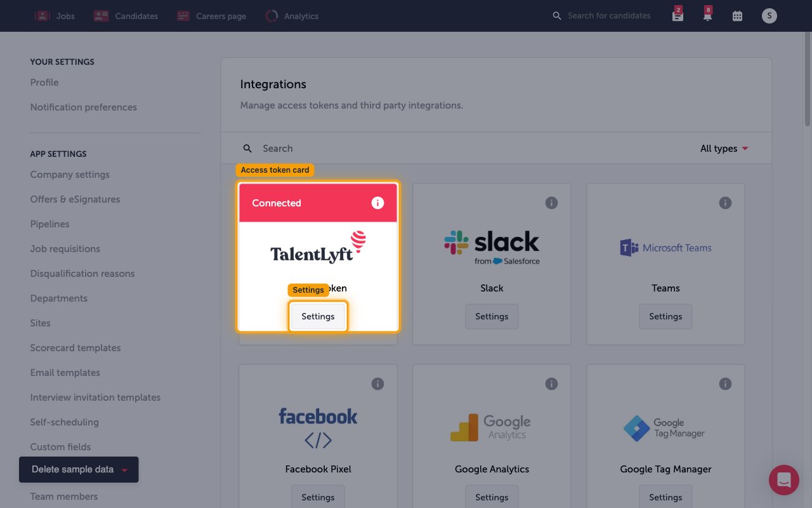Viewport: 812px width, 508px height.
Task: Open the All types filter dropdown
Action: [x=724, y=149]
